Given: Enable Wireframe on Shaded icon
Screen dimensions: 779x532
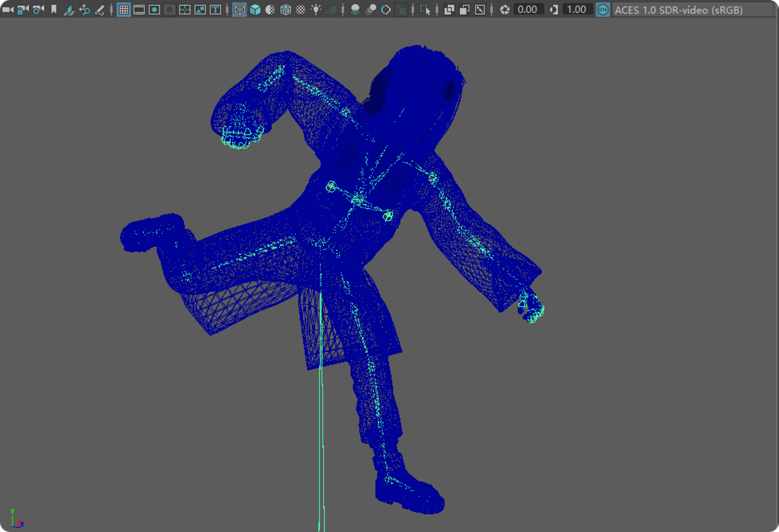Looking at the screenshot, I should click(286, 9).
